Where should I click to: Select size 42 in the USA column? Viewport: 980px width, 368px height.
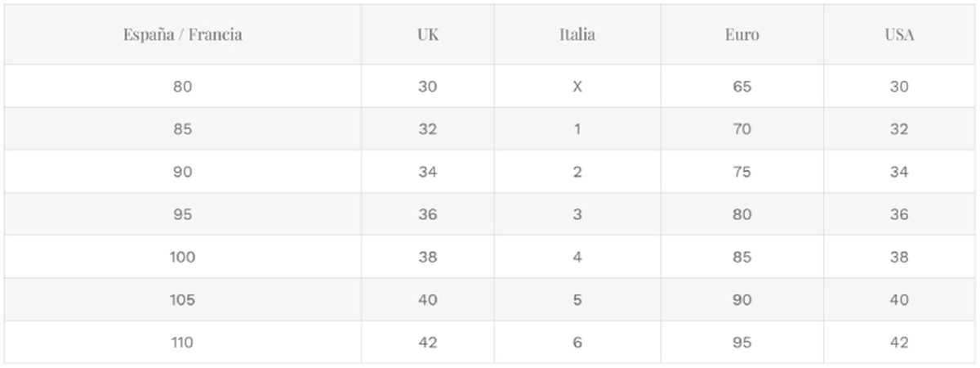(x=898, y=343)
